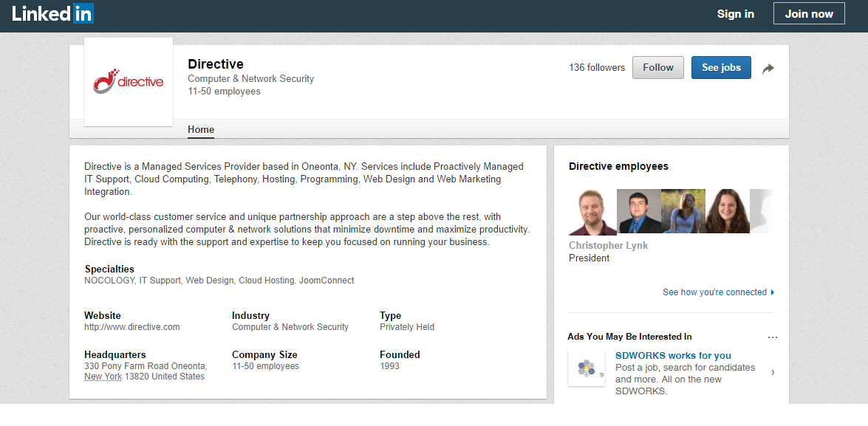Click the Founded label
This screenshot has height=426, width=868.
(400, 354)
